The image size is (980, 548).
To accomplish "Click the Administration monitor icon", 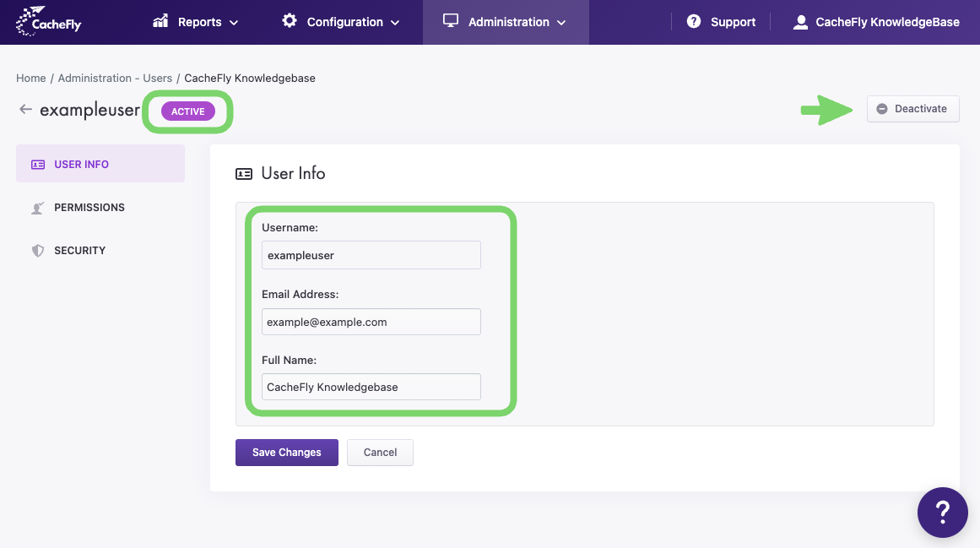I will (x=451, y=20).
